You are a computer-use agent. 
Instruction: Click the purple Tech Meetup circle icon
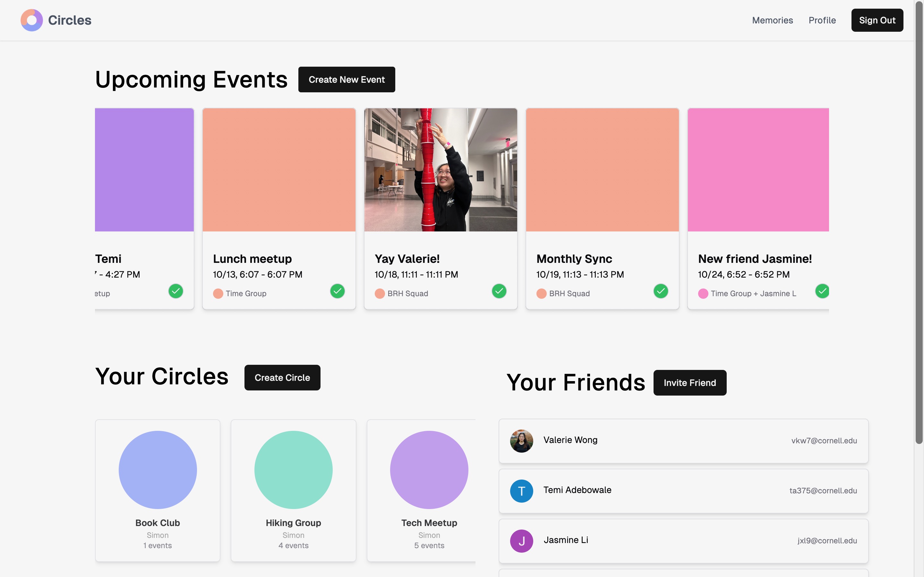[x=429, y=470]
